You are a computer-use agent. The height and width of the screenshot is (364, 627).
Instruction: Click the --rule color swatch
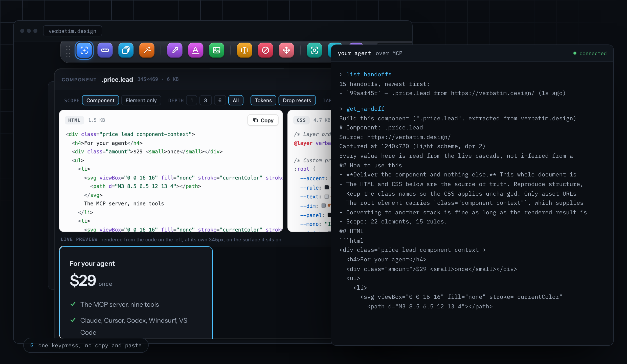[x=327, y=187]
